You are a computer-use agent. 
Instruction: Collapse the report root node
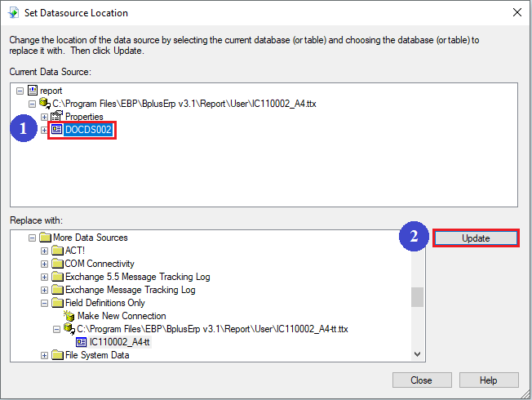point(20,91)
